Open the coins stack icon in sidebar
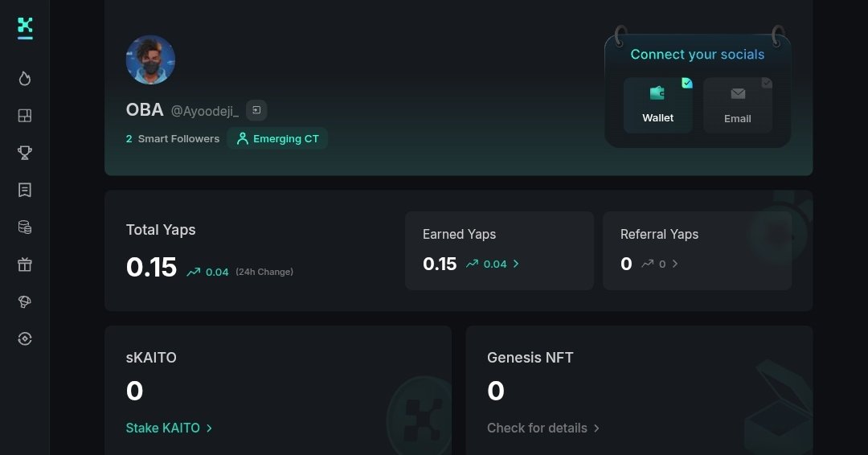This screenshot has height=455, width=868. click(25, 227)
